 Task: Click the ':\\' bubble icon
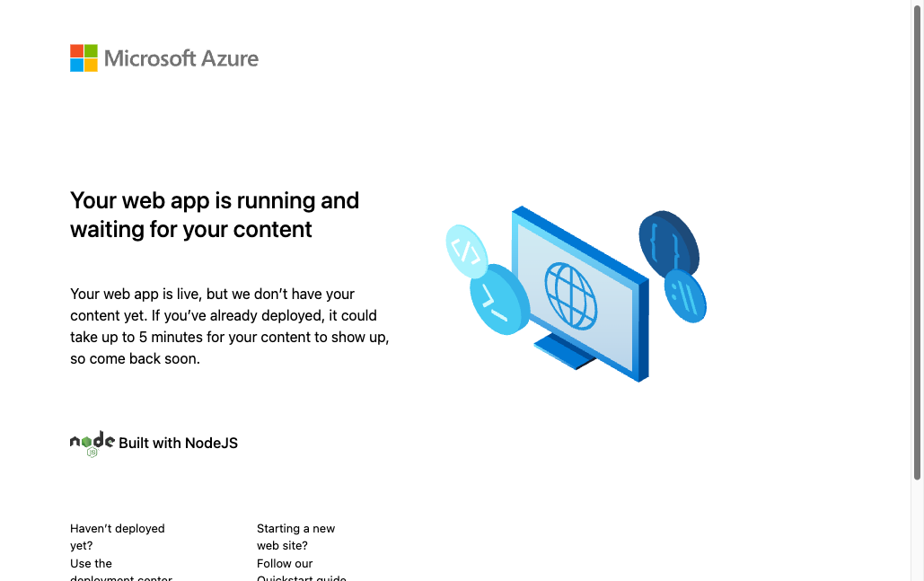click(x=685, y=296)
